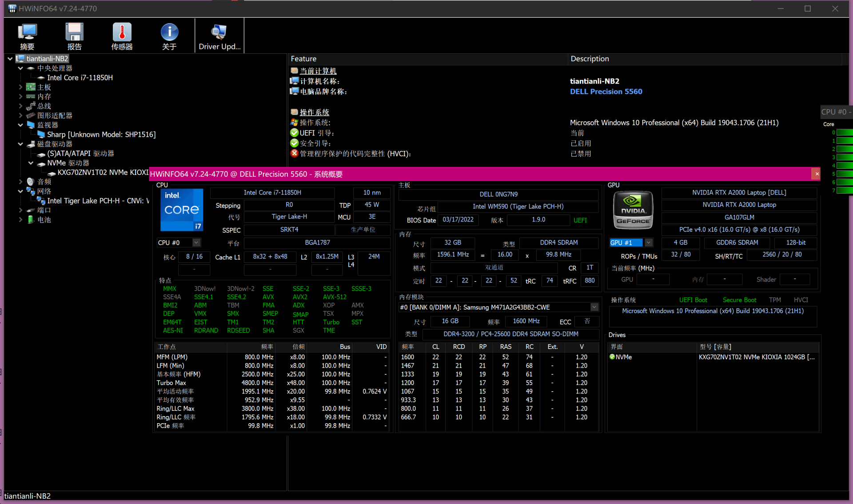
Task: Select Intel Tiger Lake PCH-H CNVi entry
Action: [98, 201]
